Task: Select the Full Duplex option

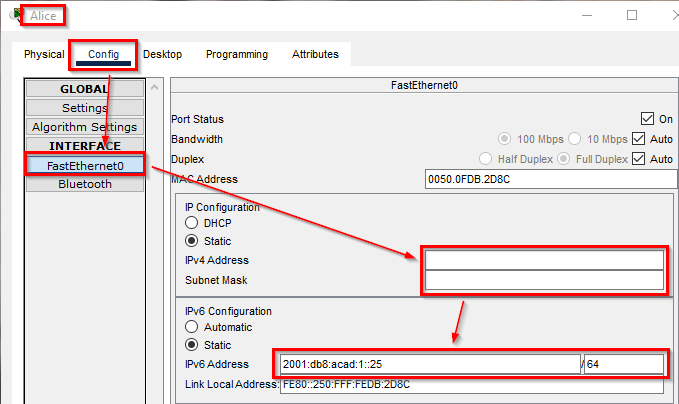Action: pyautogui.click(x=563, y=158)
